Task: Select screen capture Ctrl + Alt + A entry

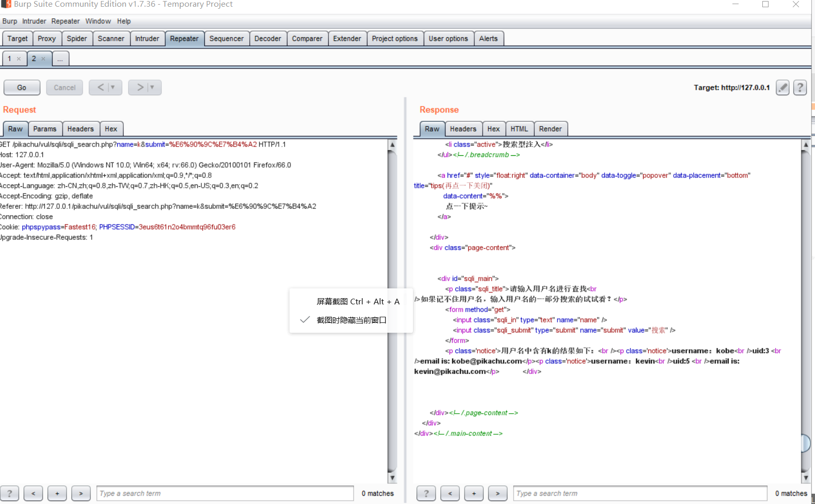Action: pyautogui.click(x=358, y=302)
